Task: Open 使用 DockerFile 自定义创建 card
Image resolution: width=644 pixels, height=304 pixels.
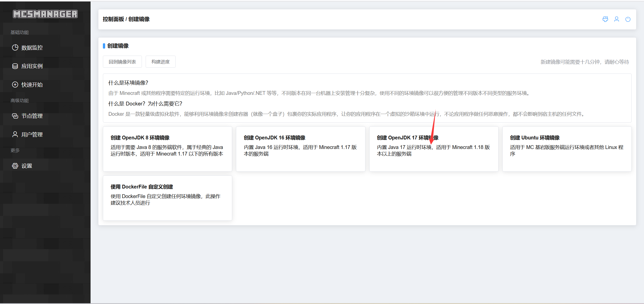Action: click(x=167, y=198)
